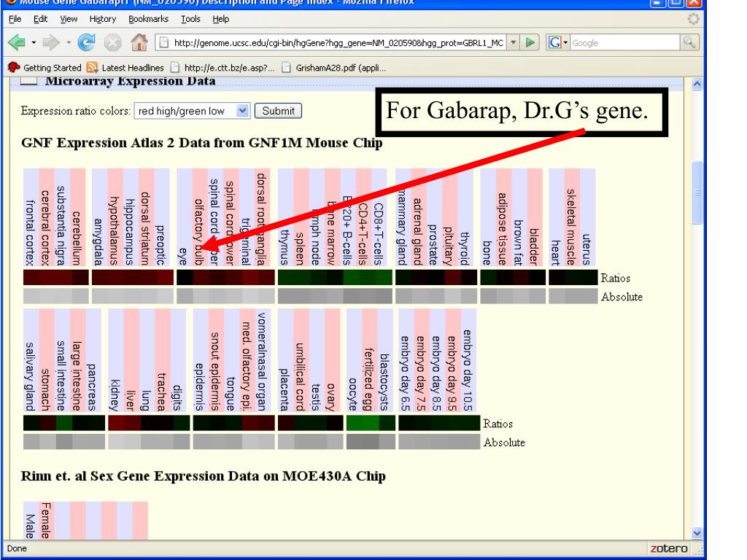This screenshot has width=747, height=560.
Task: Click the skeletal muscle tissue label
Action: (572, 227)
